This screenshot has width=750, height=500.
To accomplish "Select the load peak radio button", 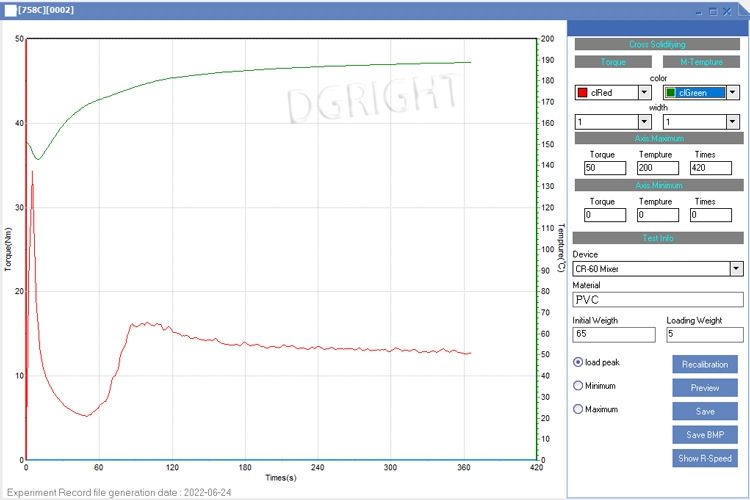I will click(578, 362).
